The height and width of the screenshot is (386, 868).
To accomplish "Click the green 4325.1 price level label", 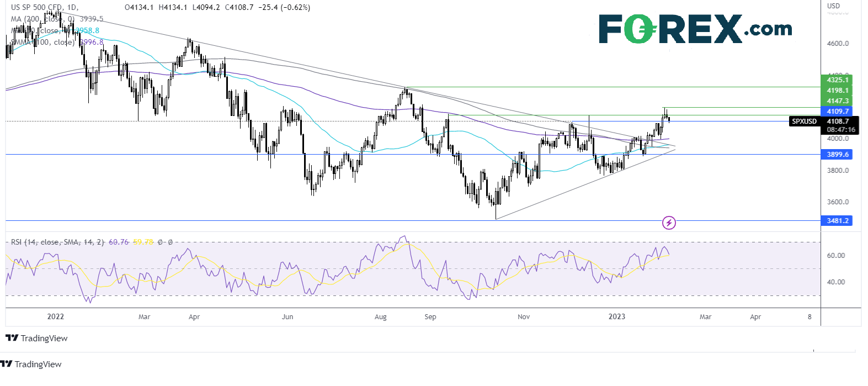I will 837,80.
